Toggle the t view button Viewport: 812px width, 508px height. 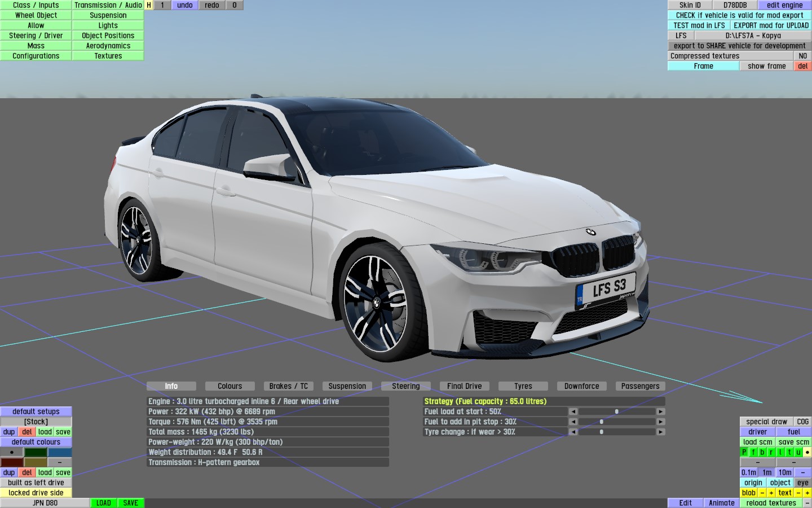click(x=789, y=452)
